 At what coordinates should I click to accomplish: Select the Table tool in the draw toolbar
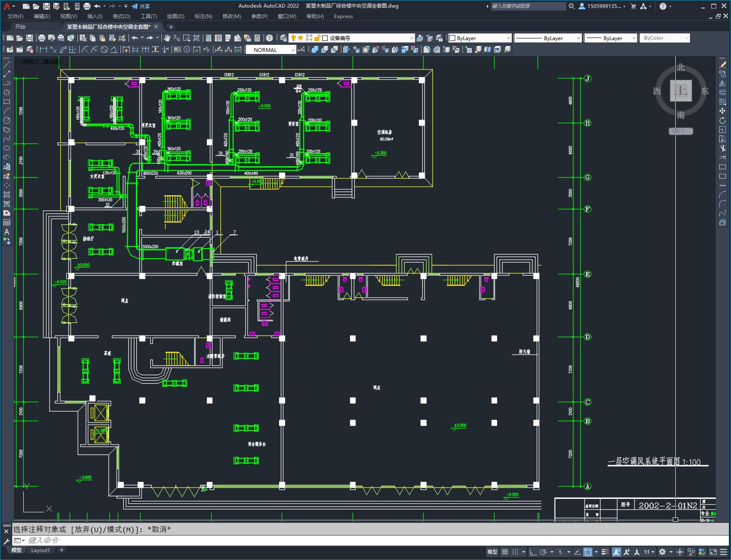(7, 222)
